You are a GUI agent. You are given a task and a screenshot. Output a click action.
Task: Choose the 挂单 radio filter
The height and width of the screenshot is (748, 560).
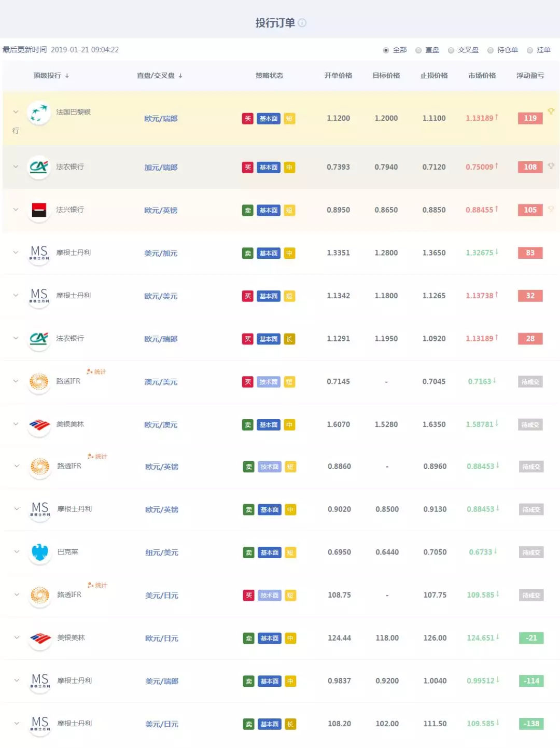pyautogui.click(x=530, y=50)
